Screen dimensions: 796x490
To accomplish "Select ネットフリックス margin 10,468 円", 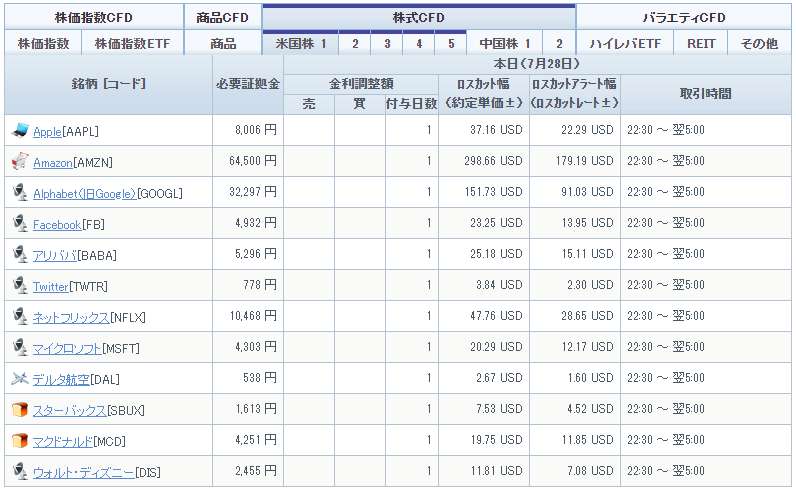I will coord(253,316).
